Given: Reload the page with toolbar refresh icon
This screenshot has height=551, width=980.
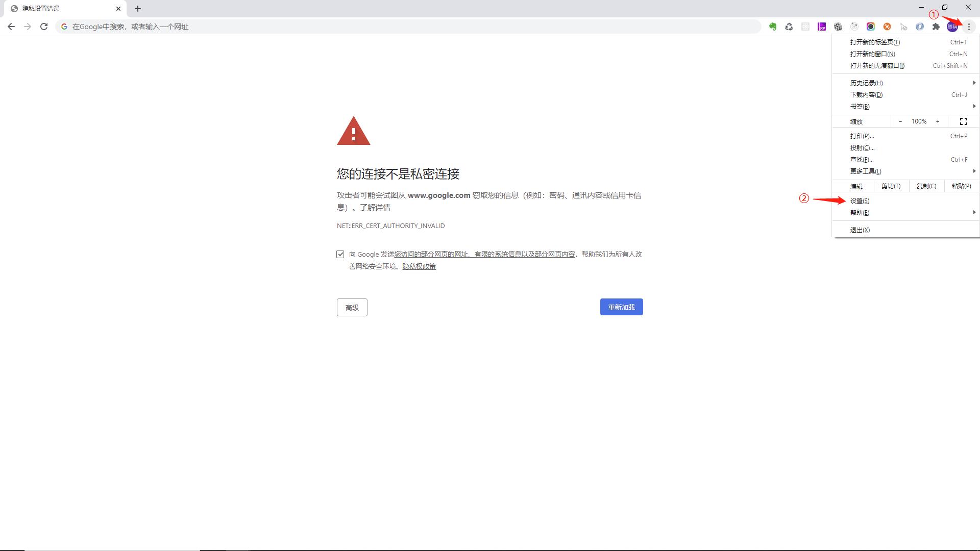Looking at the screenshot, I should [x=44, y=27].
